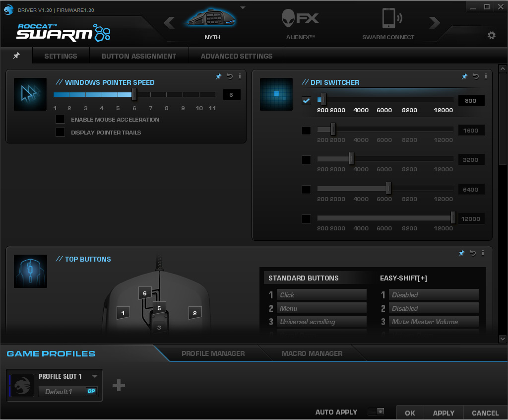Open the Profile Manager tab

click(x=213, y=353)
